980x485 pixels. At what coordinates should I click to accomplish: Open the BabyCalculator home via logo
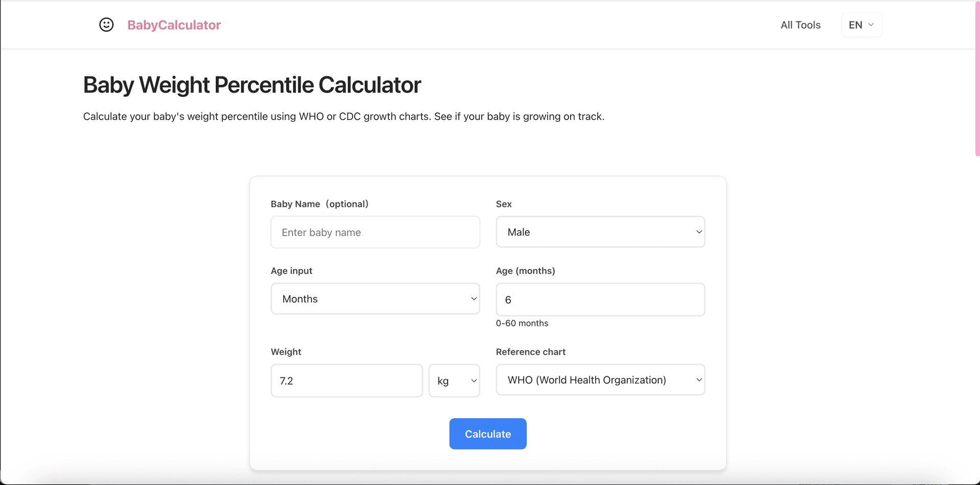tap(174, 24)
